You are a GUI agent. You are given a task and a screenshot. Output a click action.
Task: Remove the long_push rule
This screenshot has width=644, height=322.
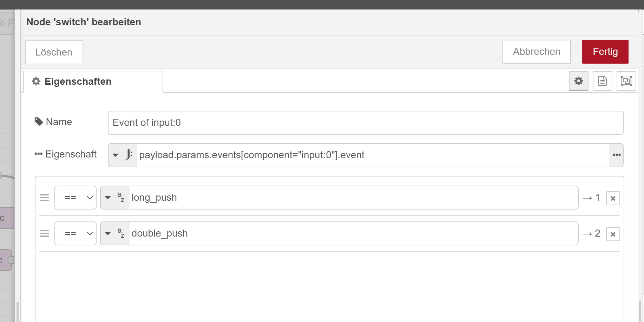(613, 198)
